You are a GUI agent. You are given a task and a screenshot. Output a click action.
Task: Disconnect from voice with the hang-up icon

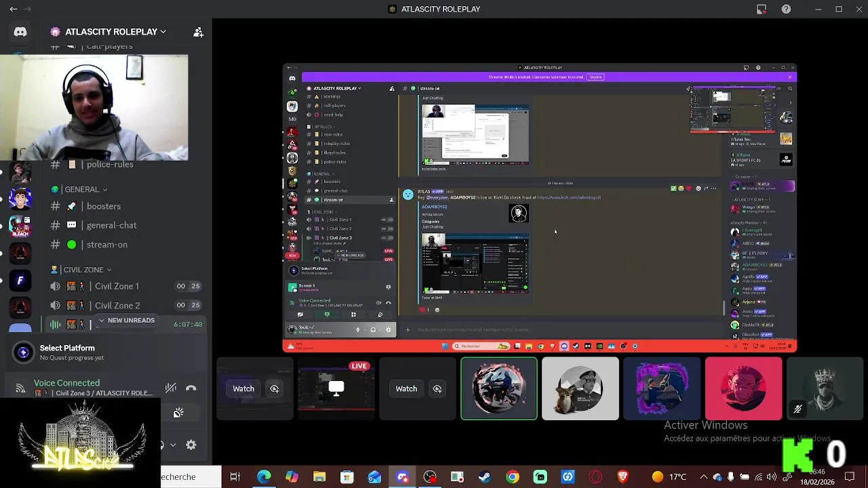click(x=191, y=388)
